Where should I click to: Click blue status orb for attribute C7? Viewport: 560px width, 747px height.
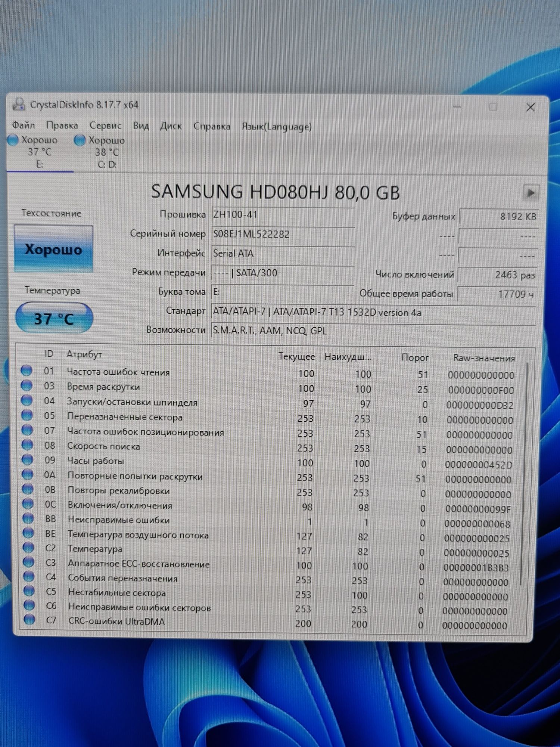pyautogui.click(x=29, y=619)
